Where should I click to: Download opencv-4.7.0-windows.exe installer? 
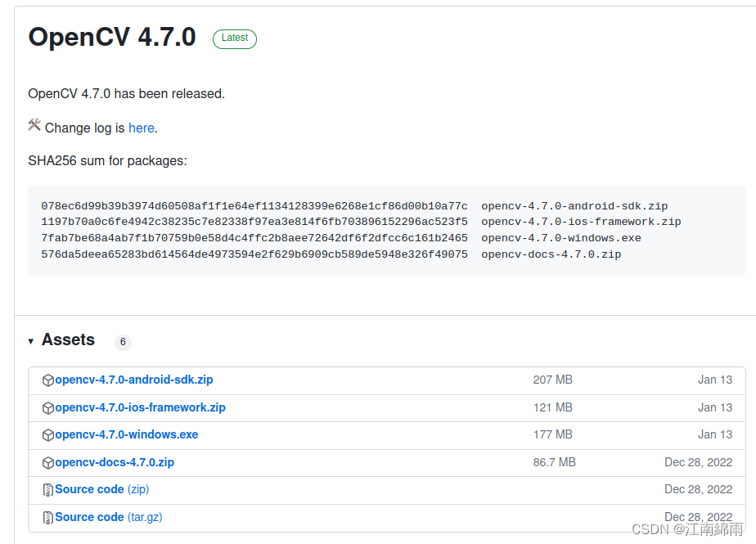[126, 434]
